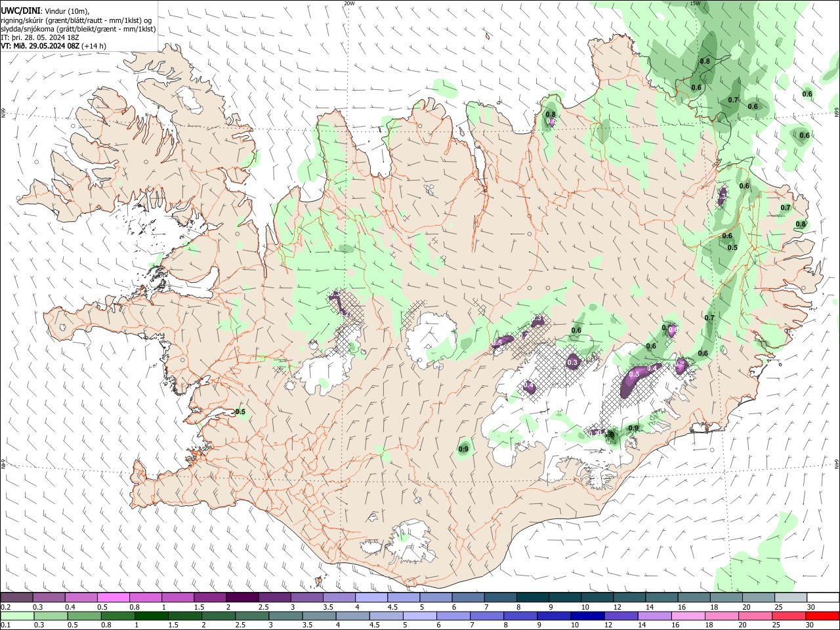
Task: Select the bottom-row red swatch between 25 and 30
Action: 789,616
